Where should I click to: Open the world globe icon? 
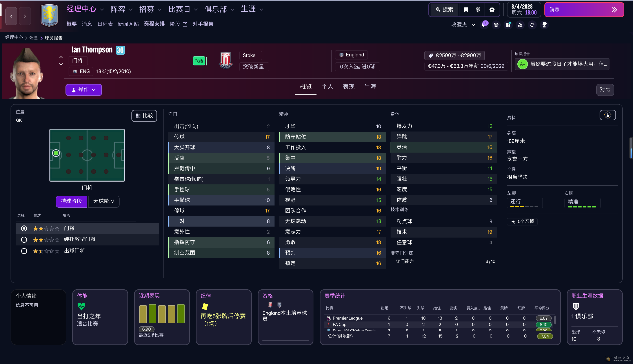pyautogui.click(x=478, y=10)
